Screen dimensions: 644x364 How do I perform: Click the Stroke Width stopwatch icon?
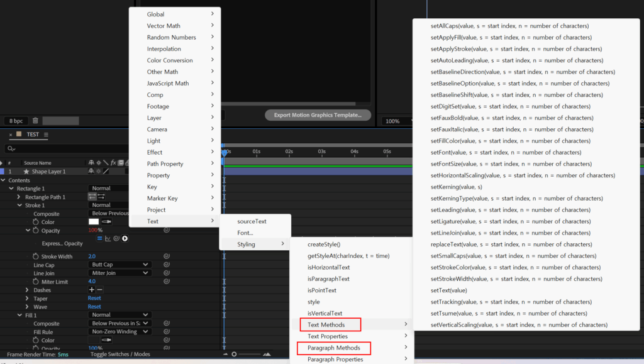point(36,256)
